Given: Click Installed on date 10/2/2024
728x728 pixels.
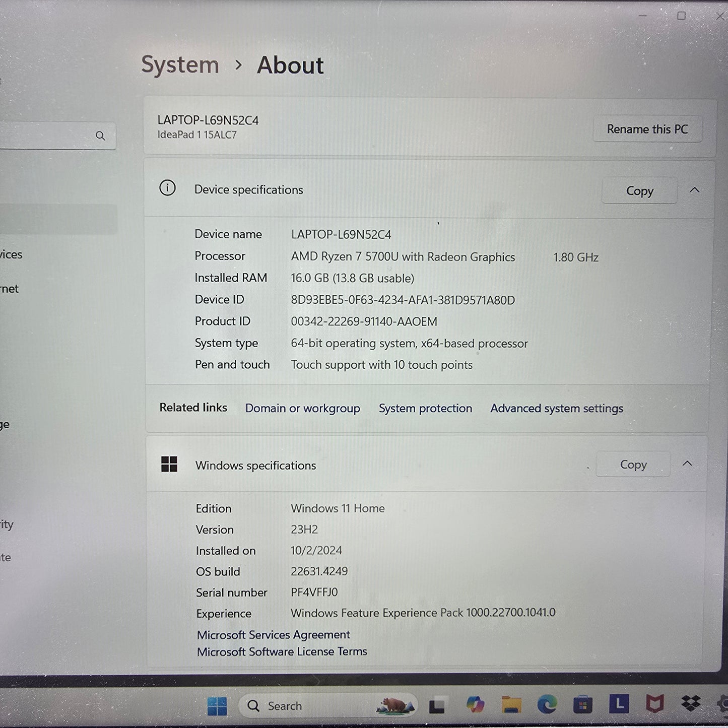Looking at the screenshot, I should pyautogui.click(x=316, y=551).
